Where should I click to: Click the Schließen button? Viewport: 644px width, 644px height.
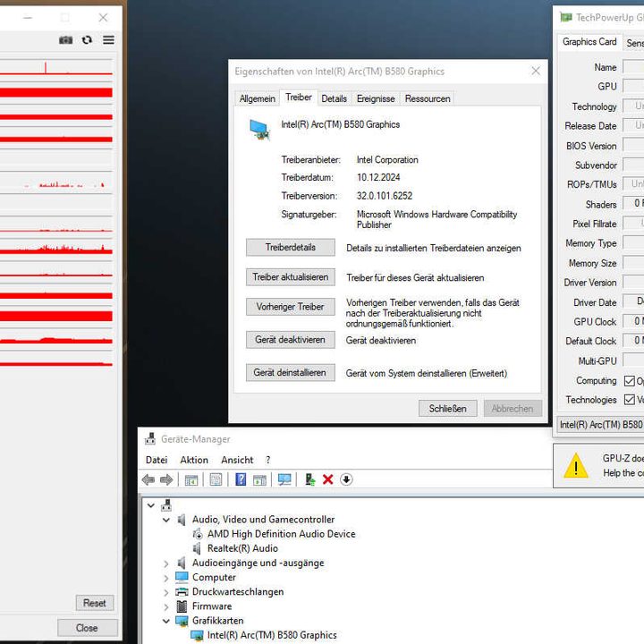coord(448,408)
